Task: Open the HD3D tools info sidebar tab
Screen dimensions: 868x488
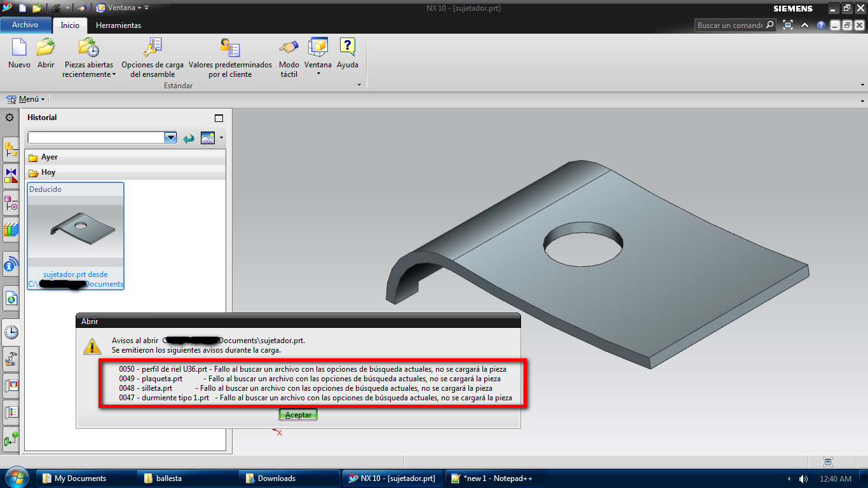Action: [11, 264]
